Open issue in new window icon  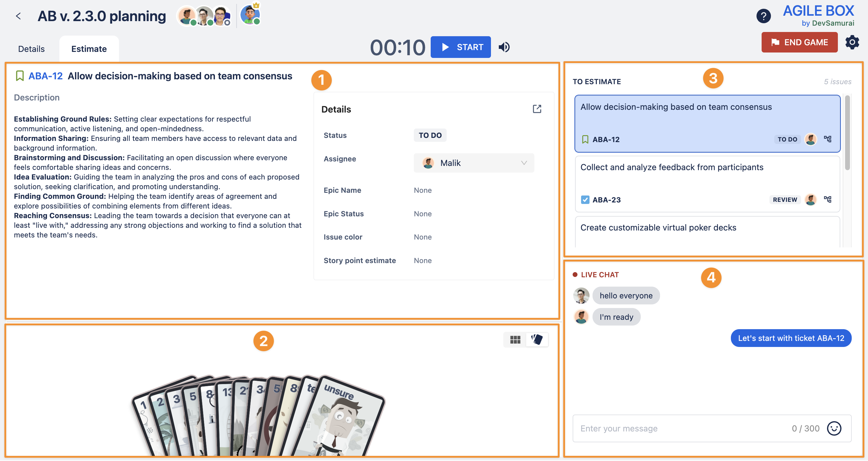click(x=537, y=109)
